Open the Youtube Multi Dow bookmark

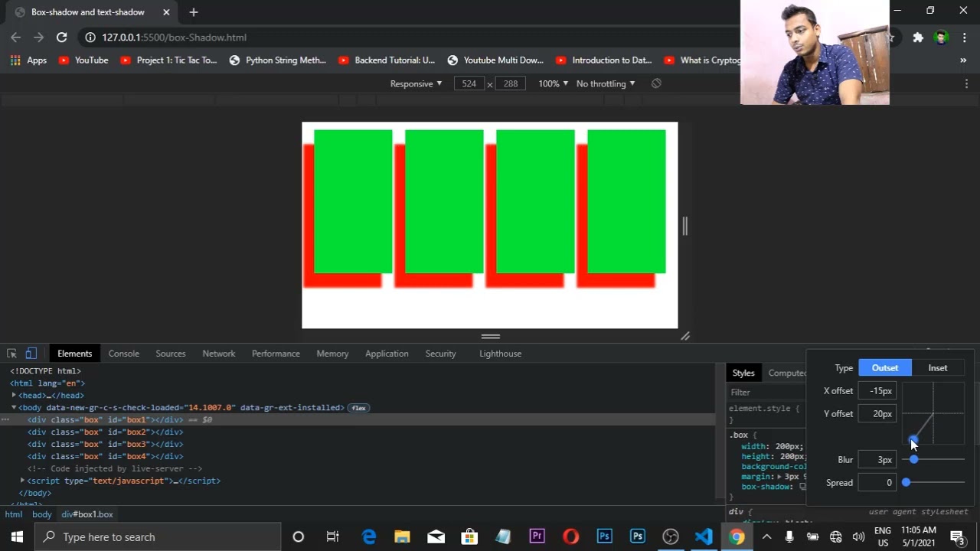tap(495, 60)
